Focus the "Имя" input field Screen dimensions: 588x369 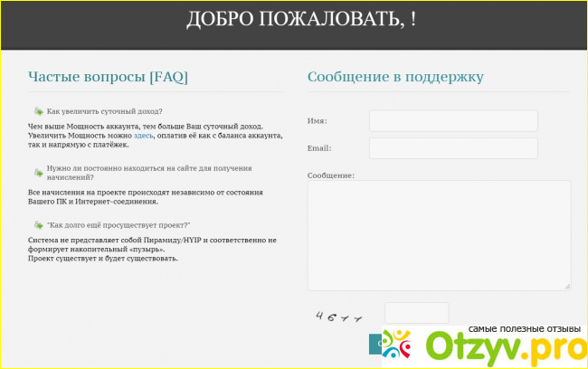[x=453, y=121]
